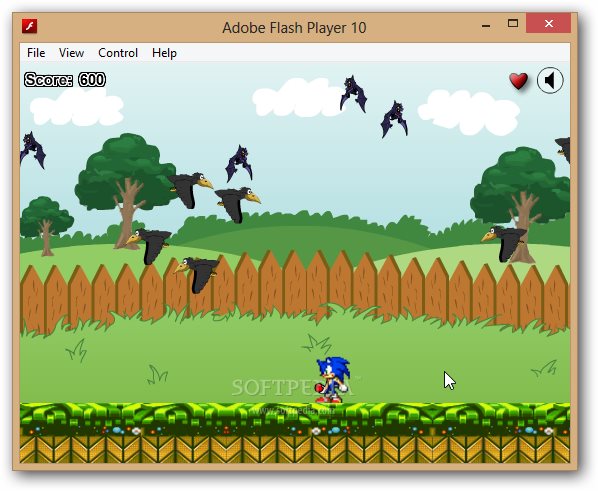This screenshot has width=598, height=491.
Task: Close the Flash Player window
Action: [548, 23]
